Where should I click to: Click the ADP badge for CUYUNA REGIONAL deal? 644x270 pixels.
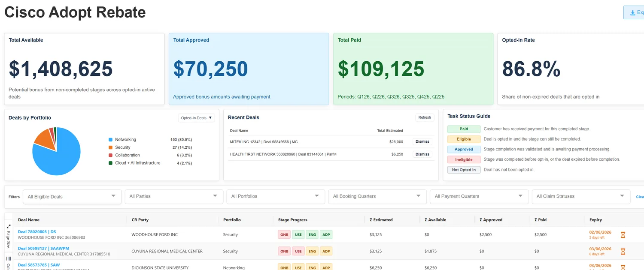click(326, 251)
